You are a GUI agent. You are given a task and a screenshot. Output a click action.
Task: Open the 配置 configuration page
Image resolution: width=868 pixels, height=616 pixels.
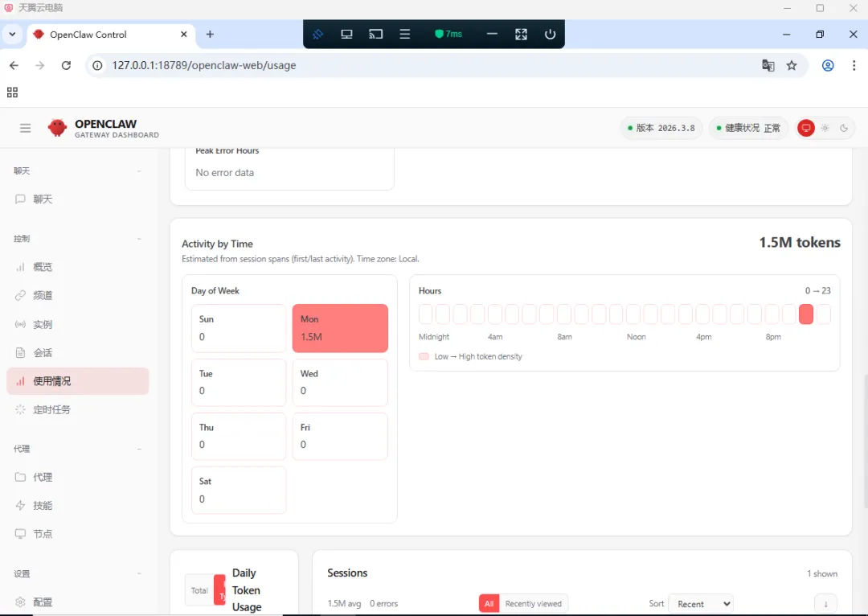click(x=77, y=602)
